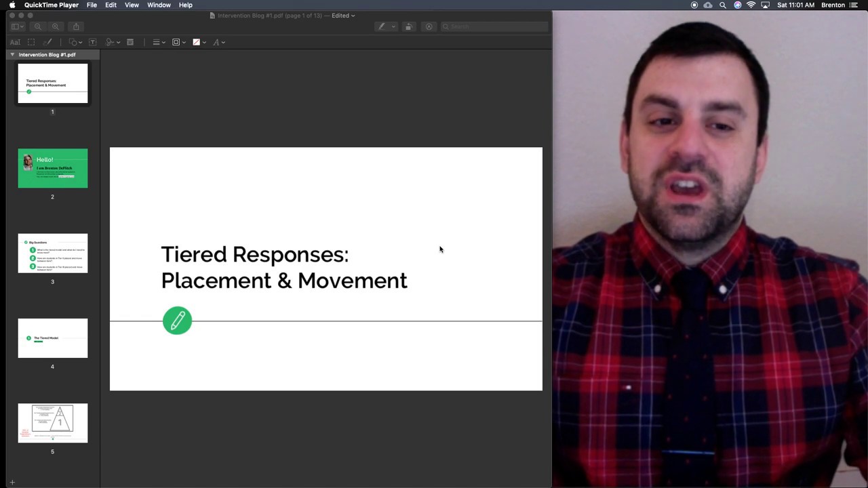Open the highlight color dropdown arrow
868x488 pixels.
click(x=393, y=26)
